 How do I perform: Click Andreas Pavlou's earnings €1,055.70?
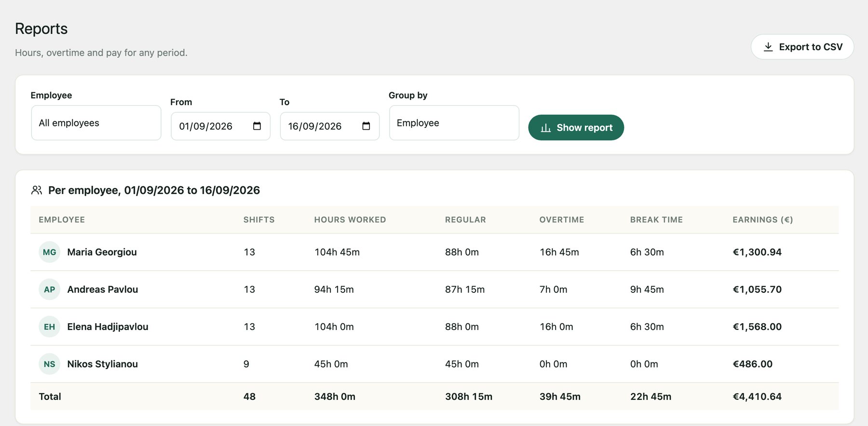(757, 289)
